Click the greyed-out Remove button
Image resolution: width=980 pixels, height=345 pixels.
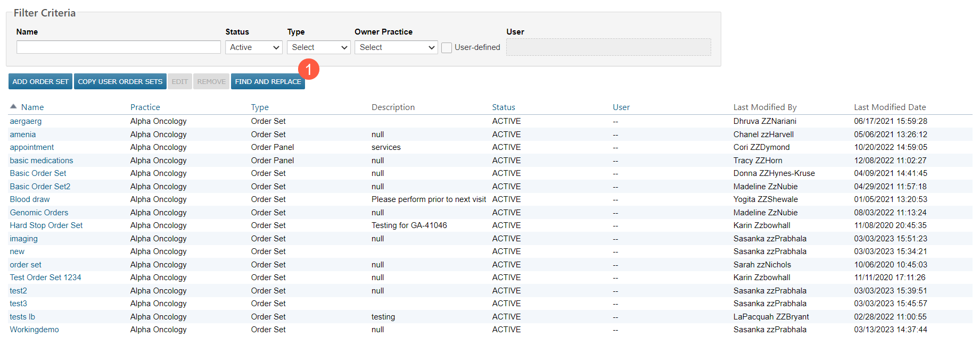pyautogui.click(x=211, y=81)
